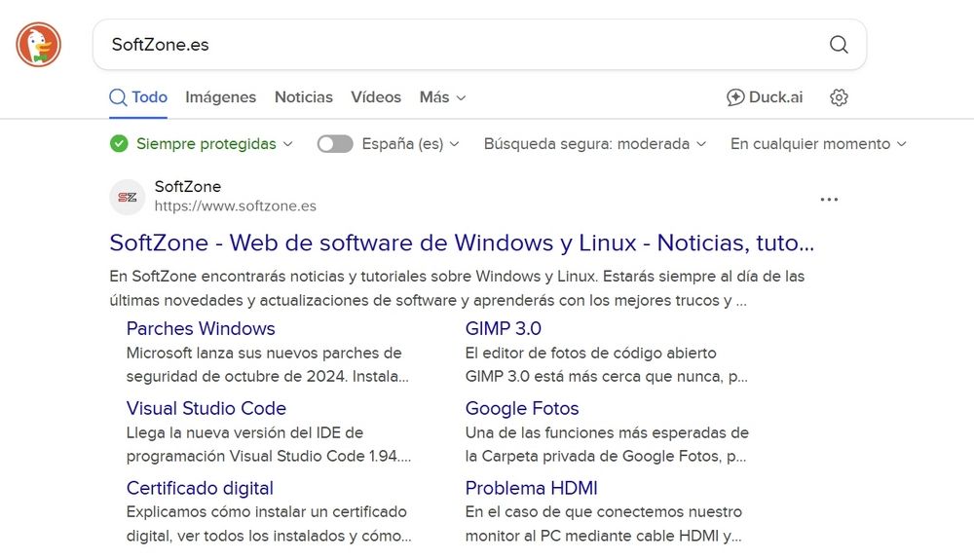This screenshot has width=974, height=560.
Task: Switch to the Imágenes tab
Action: point(220,97)
